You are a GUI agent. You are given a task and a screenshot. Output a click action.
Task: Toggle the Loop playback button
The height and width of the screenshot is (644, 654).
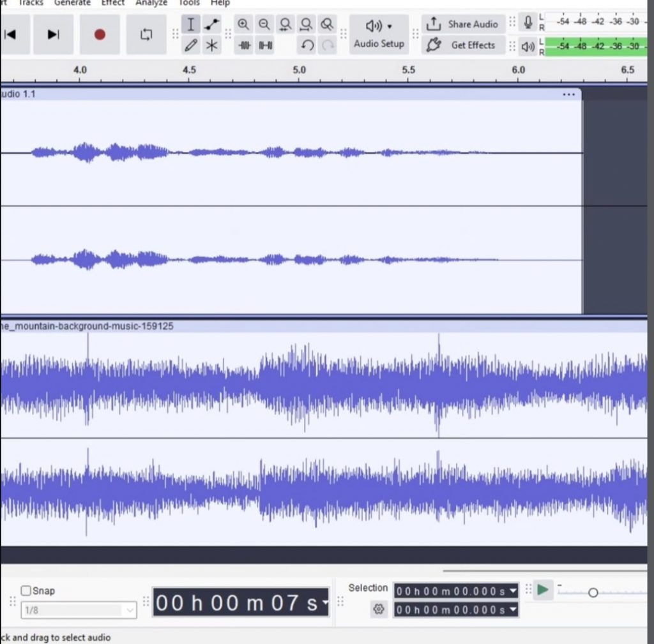coord(146,34)
